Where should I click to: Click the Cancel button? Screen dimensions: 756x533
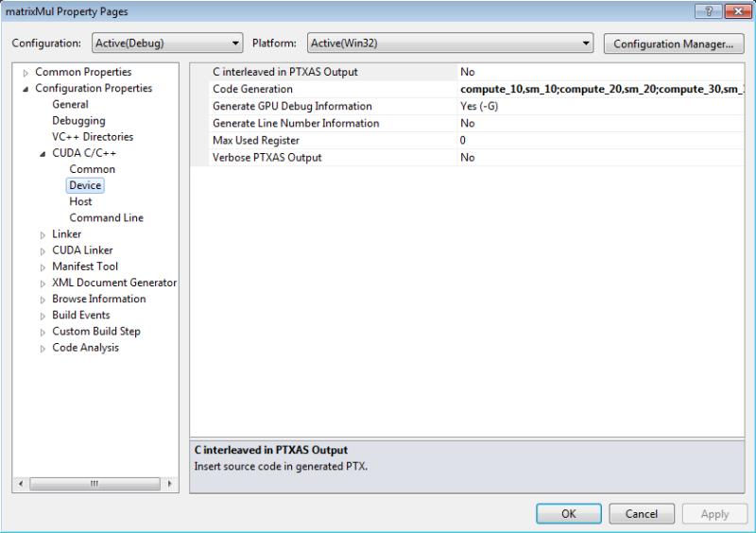pyautogui.click(x=642, y=514)
